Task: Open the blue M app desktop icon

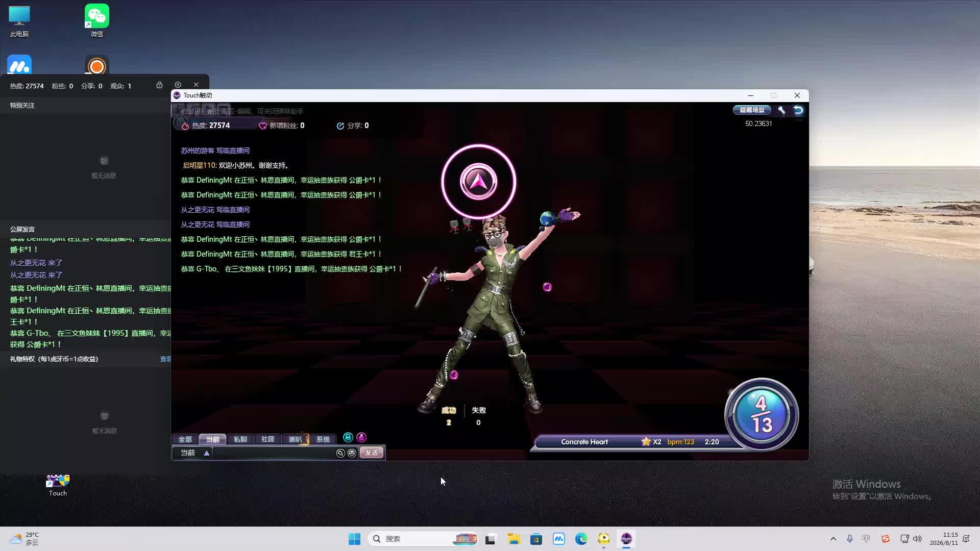Action: pos(19,65)
